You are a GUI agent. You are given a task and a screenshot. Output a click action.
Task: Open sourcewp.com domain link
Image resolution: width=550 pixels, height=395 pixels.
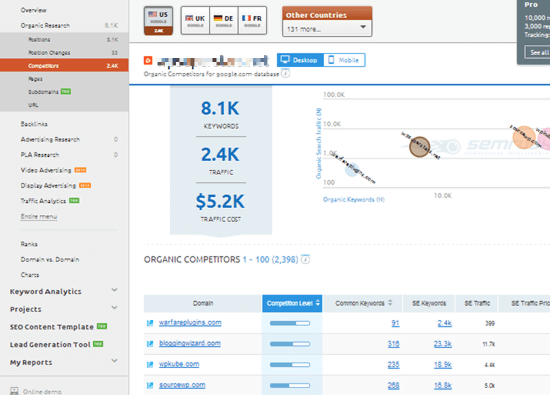(182, 385)
